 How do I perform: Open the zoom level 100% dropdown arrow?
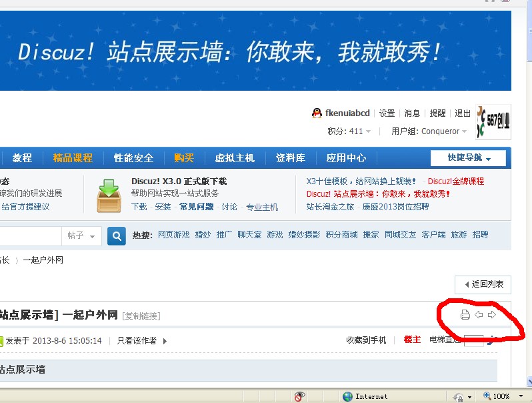(521, 396)
